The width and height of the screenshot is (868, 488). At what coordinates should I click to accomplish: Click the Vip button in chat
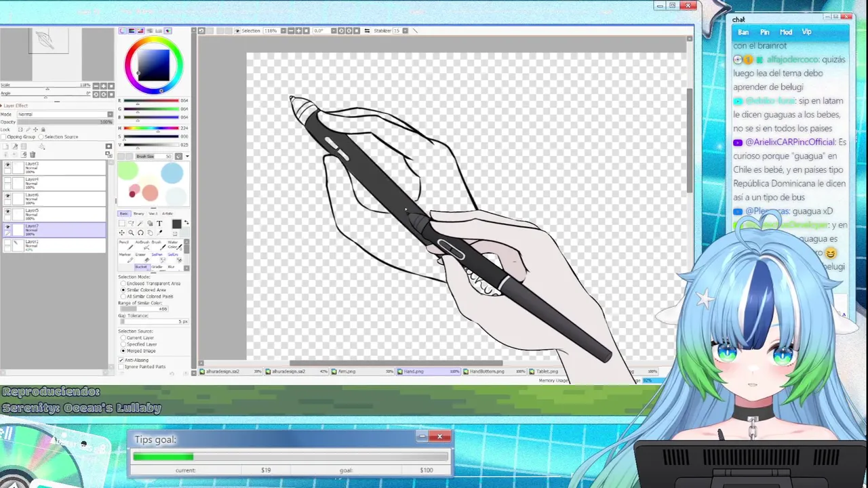point(806,32)
